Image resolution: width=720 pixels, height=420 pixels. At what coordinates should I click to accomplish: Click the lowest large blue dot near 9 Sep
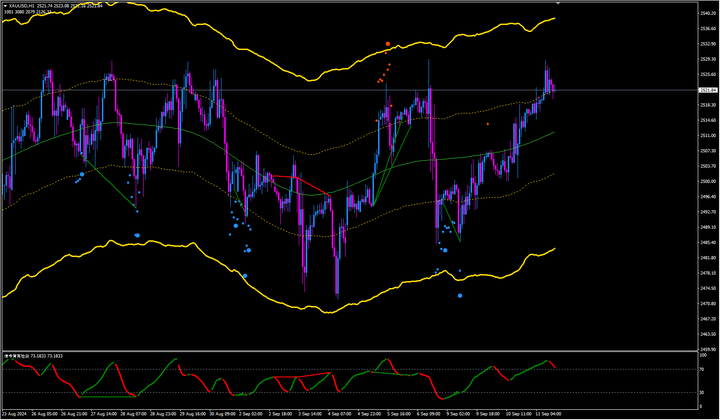[x=460, y=296]
